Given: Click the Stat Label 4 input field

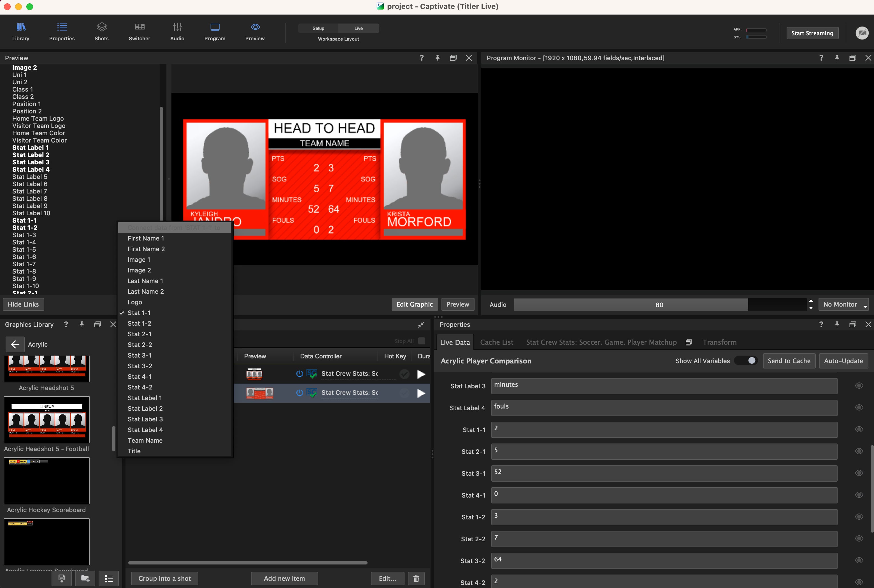Looking at the screenshot, I should 664,408.
